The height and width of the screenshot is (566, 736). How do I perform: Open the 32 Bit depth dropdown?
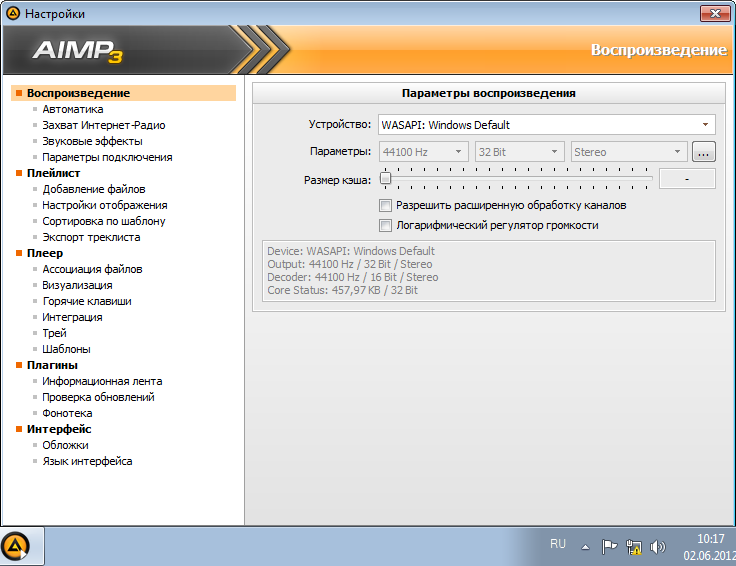519,152
